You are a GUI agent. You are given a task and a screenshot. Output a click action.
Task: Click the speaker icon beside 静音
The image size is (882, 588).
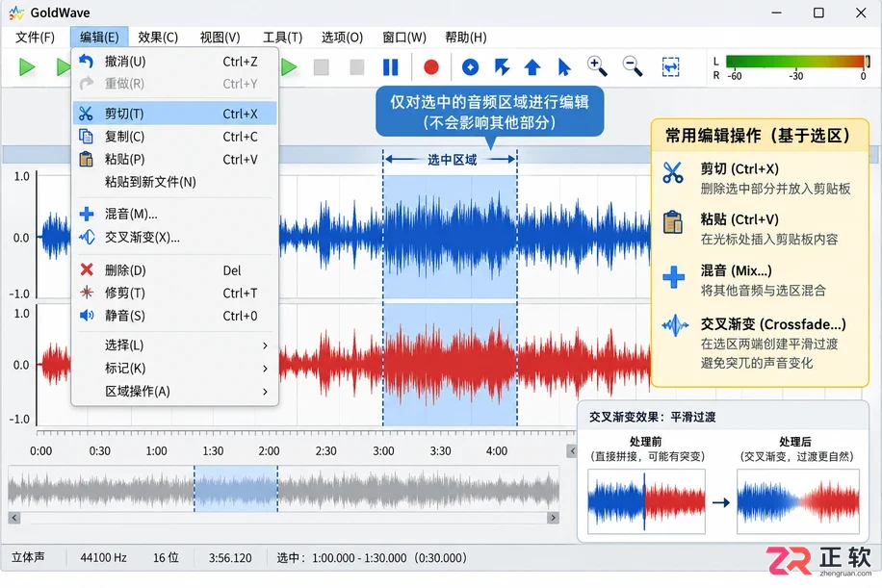(x=87, y=316)
